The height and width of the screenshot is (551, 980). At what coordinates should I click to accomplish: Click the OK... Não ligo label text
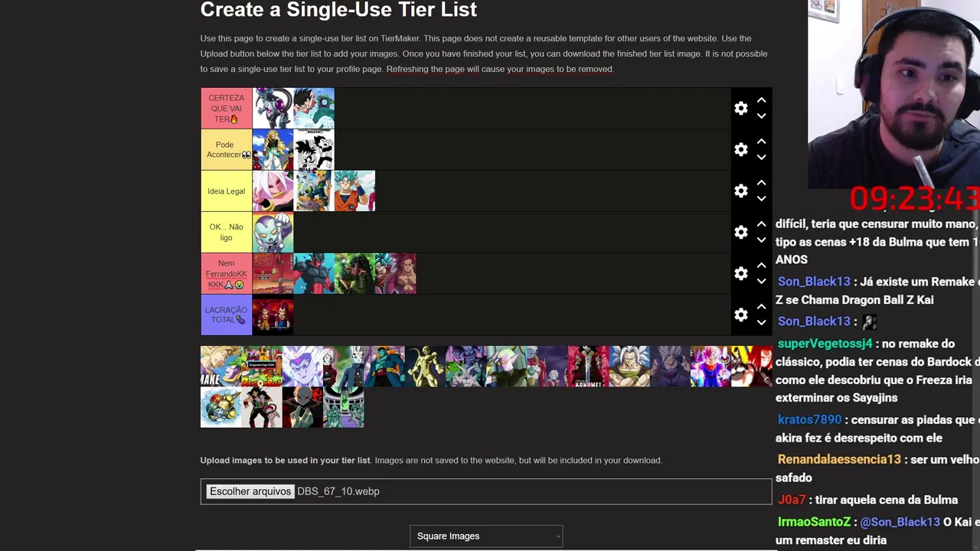click(x=226, y=233)
